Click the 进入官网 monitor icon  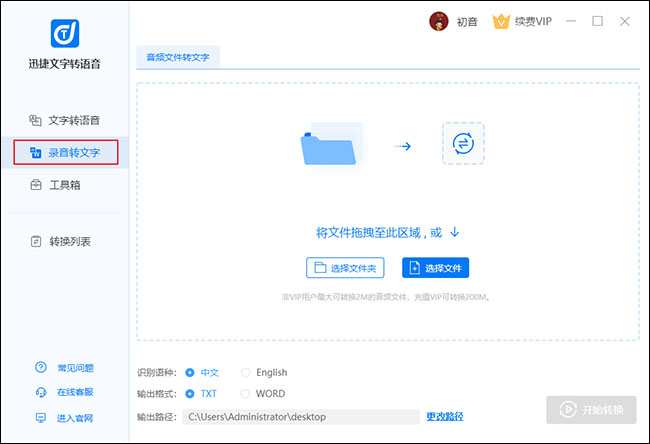click(41, 418)
